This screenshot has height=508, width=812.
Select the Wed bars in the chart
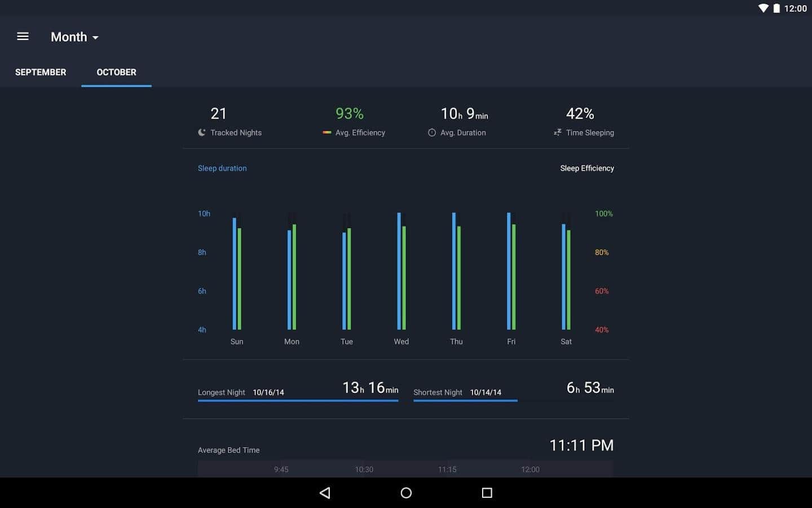(x=401, y=271)
